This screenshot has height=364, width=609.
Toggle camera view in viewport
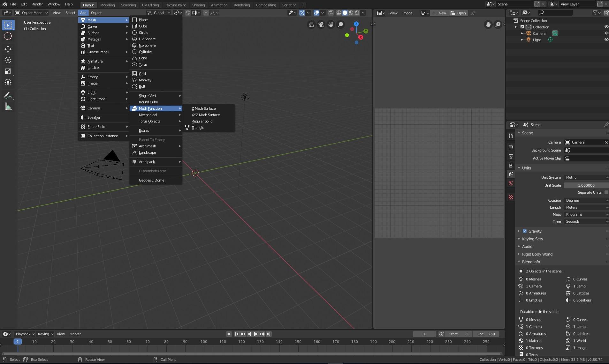click(321, 25)
